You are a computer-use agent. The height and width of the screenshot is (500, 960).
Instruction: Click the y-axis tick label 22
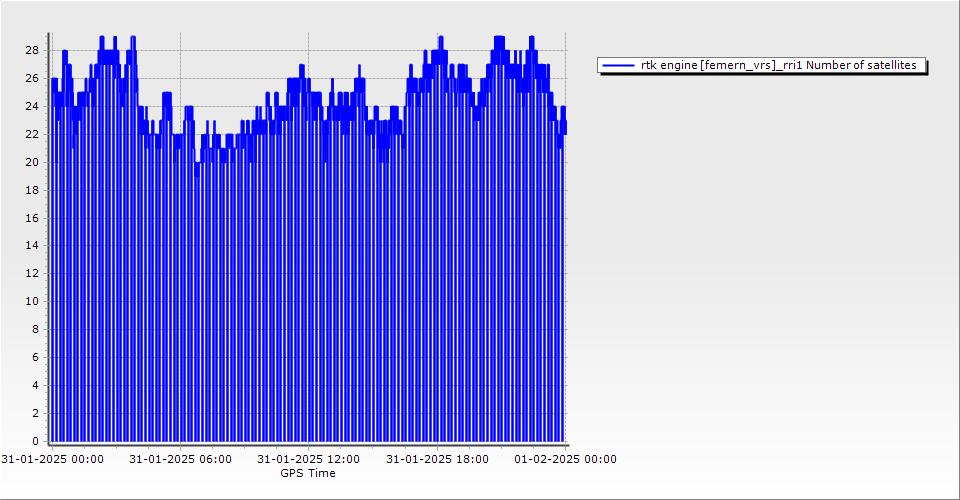pyautogui.click(x=32, y=134)
